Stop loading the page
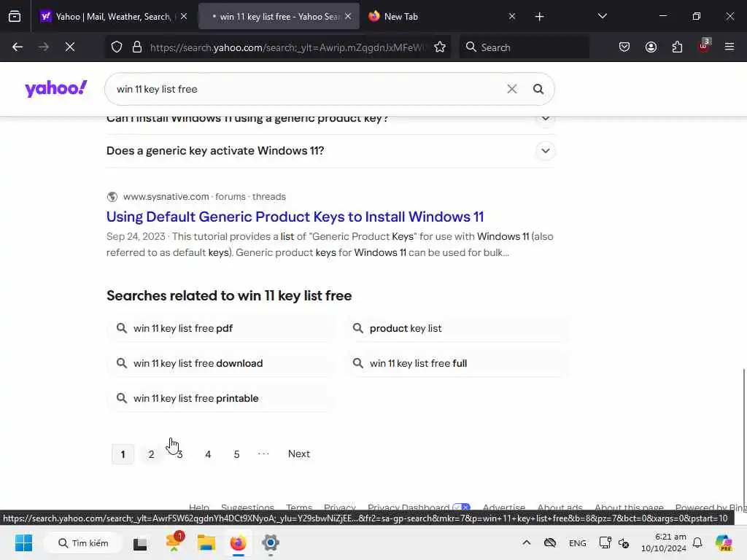This screenshot has height=560, width=747. (x=69, y=47)
